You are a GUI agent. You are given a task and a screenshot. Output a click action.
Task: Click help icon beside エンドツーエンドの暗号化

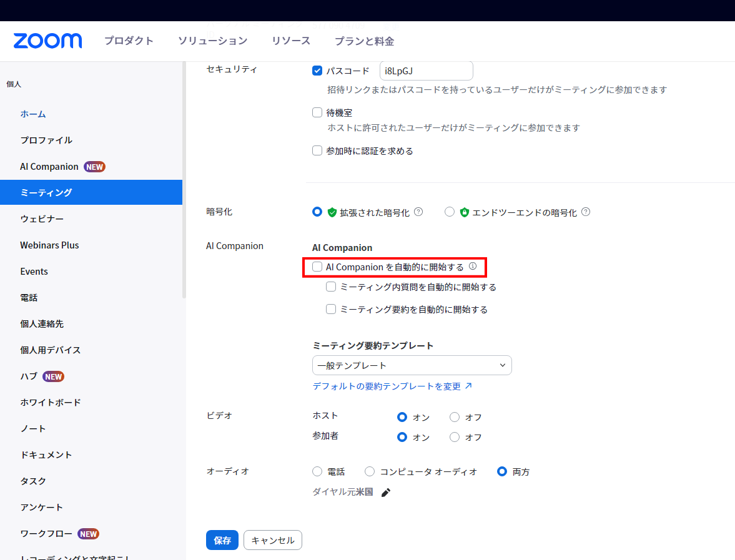point(586,212)
